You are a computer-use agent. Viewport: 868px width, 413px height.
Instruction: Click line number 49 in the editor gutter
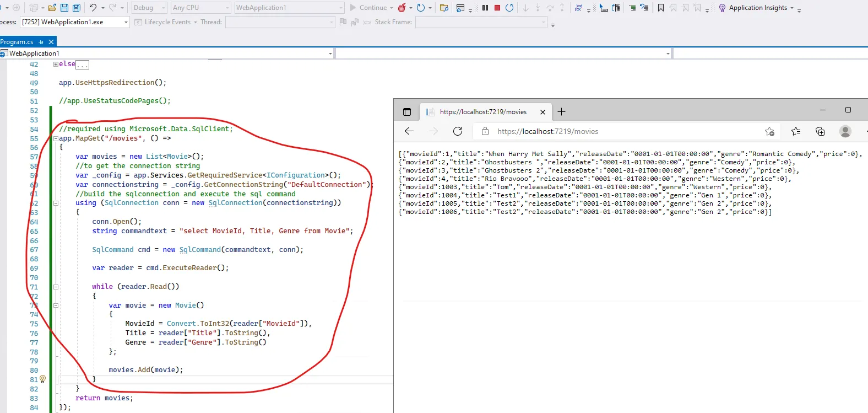click(34, 83)
